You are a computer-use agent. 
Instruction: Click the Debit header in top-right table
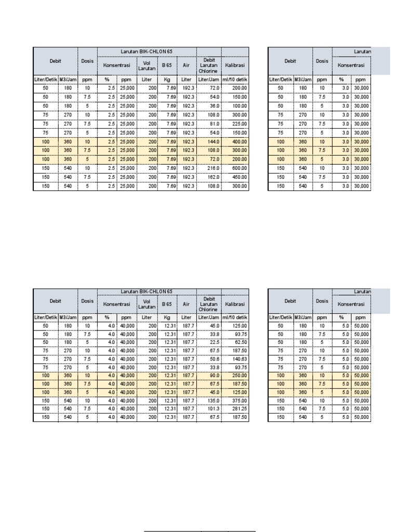point(290,61)
